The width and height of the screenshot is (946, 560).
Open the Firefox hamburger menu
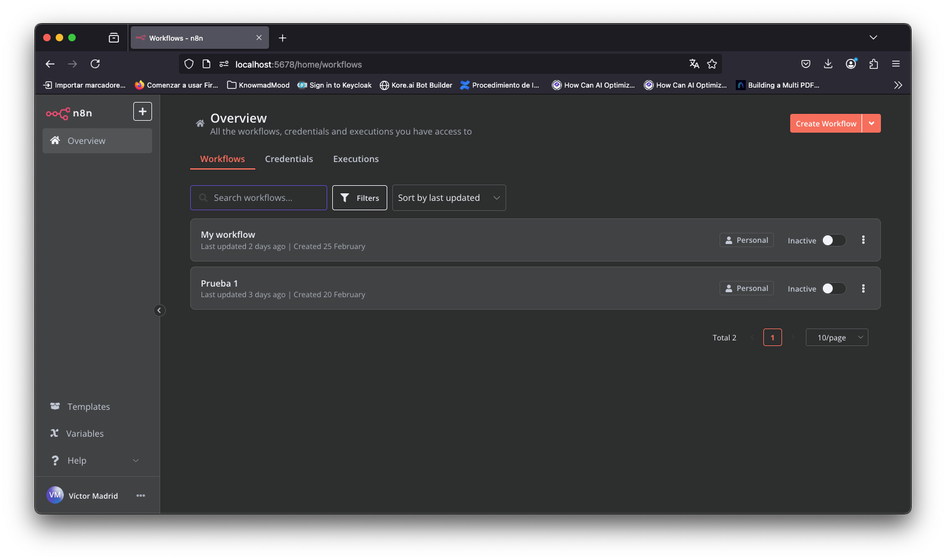point(896,64)
